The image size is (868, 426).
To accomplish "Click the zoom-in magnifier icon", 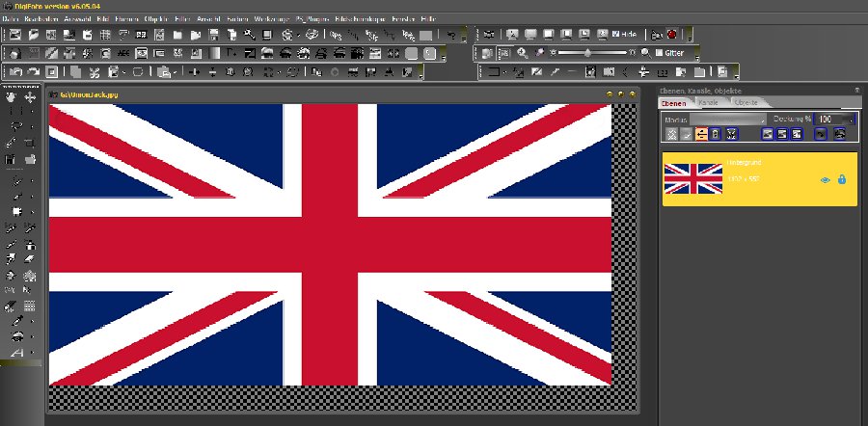I will 523,53.
